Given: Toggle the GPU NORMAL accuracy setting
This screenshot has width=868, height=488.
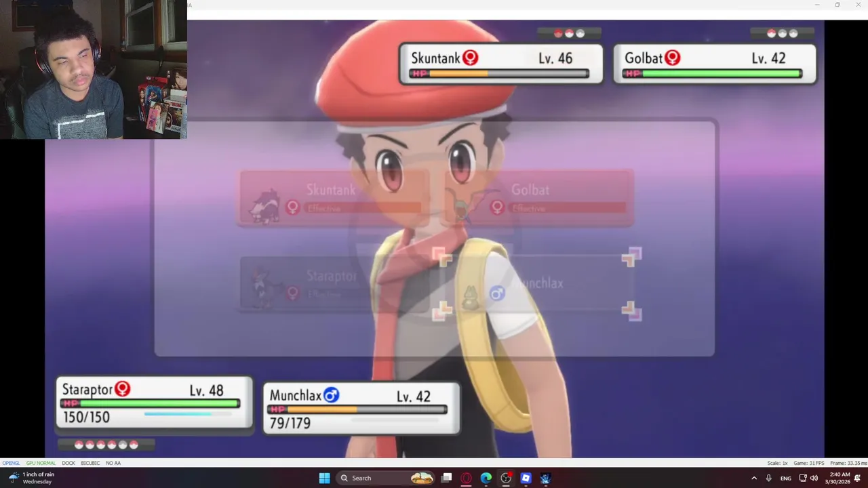Looking at the screenshot, I should coord(41,463).
